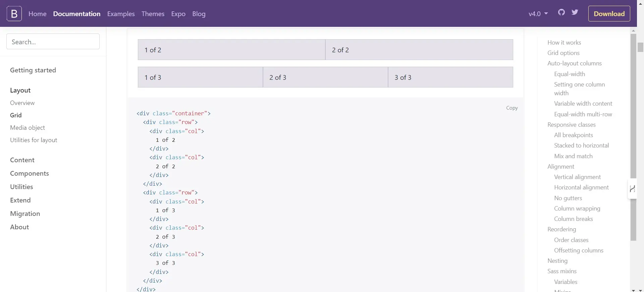644x292 pixels.
Task: Expand the Content sidebar section
Action: point(22,160)
